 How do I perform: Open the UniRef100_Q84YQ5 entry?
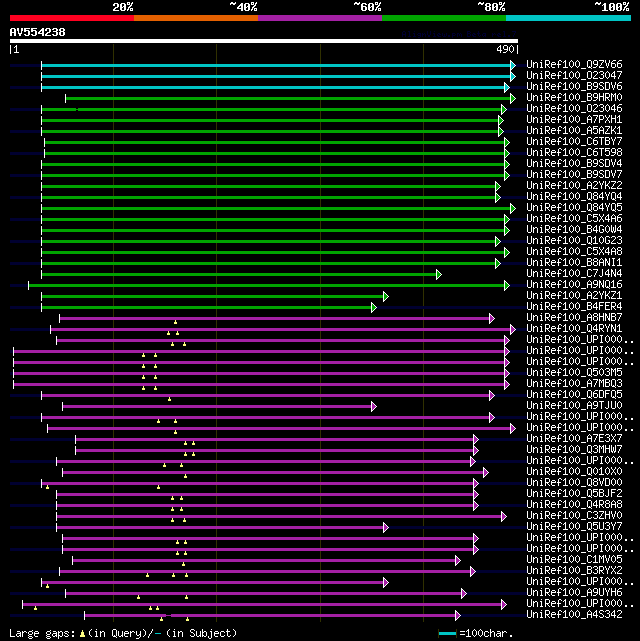[574, 207]
